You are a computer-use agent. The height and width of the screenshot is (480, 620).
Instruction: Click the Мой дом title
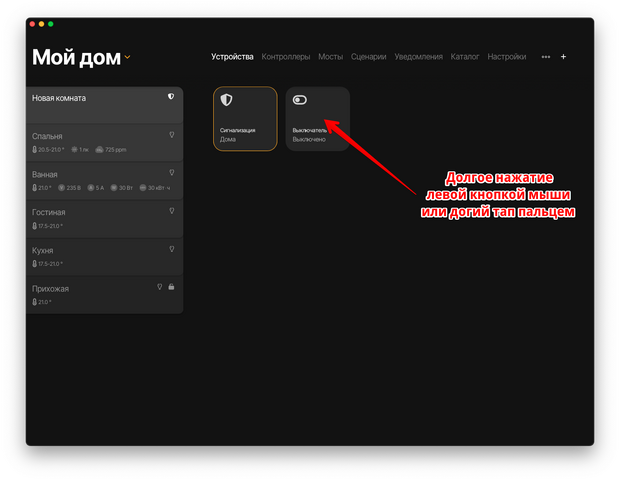click(x=75, y=57)
